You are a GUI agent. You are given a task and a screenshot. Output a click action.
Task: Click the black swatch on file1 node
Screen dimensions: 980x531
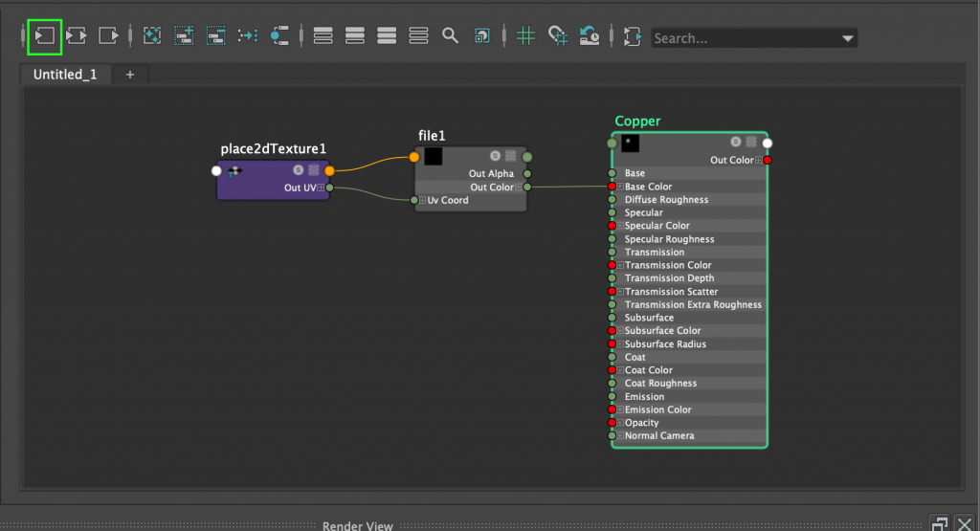click(434, 156)
